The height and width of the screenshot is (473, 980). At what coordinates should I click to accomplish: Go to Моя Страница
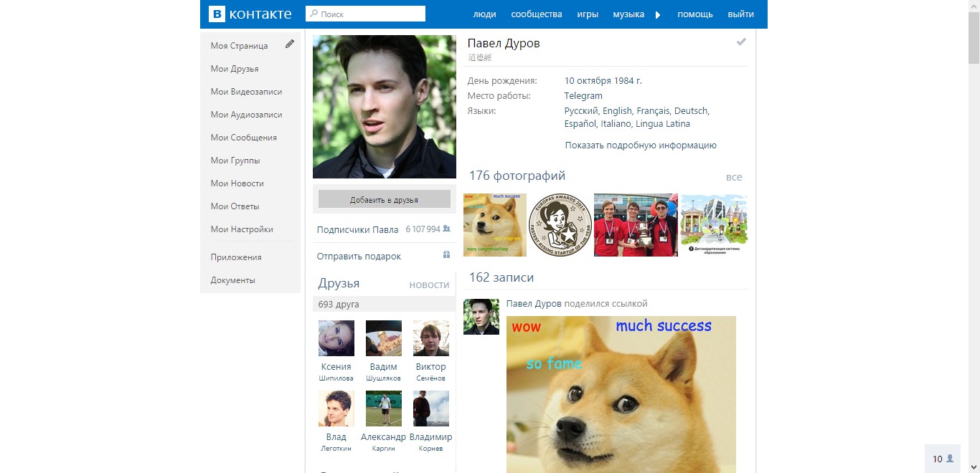coord(240,46)
